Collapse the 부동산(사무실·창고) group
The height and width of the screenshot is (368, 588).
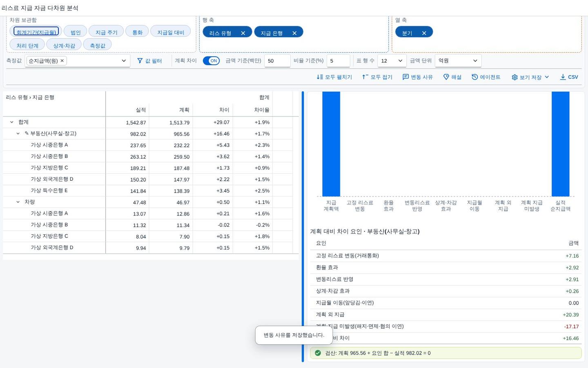[18, 134]
